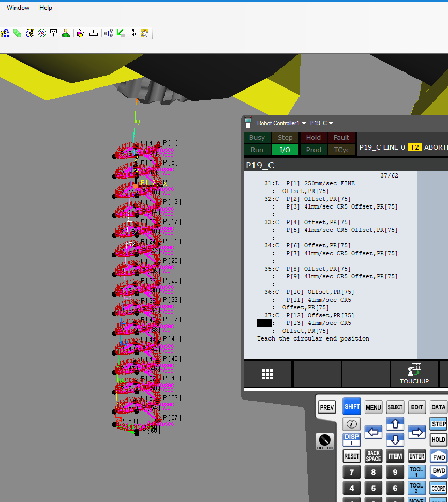Expand the P19_C program dropdown
Viewport: 448px width, 502px height.
coord(321,123)
